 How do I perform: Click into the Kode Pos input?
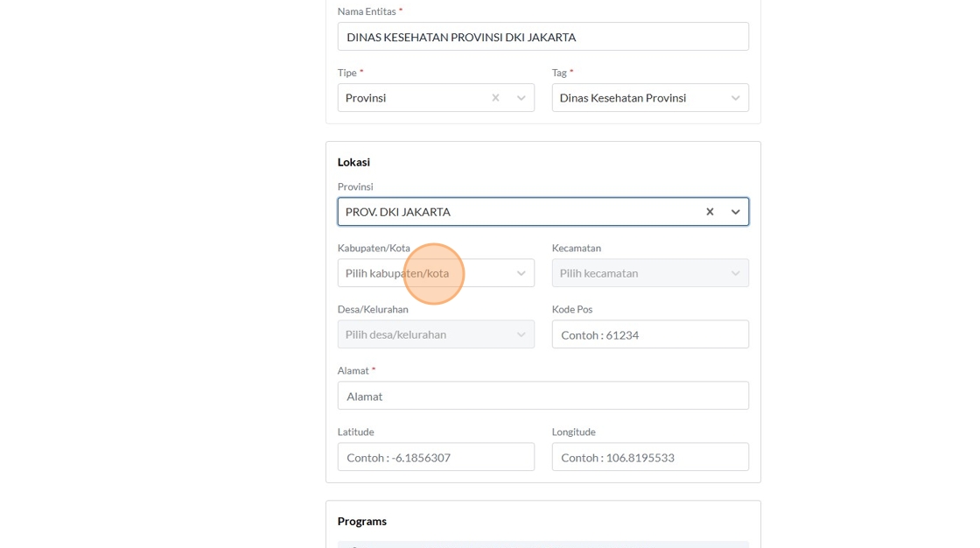(x=650, y=334)
